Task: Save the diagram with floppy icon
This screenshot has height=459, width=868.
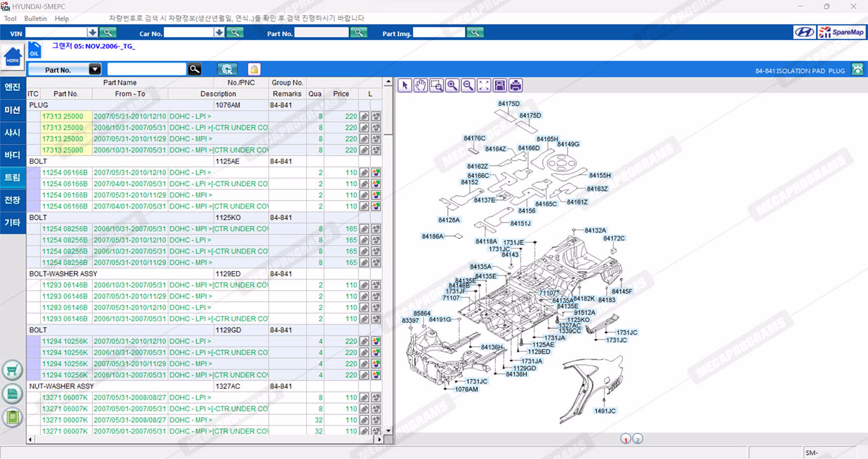Action: pos(500,86)
